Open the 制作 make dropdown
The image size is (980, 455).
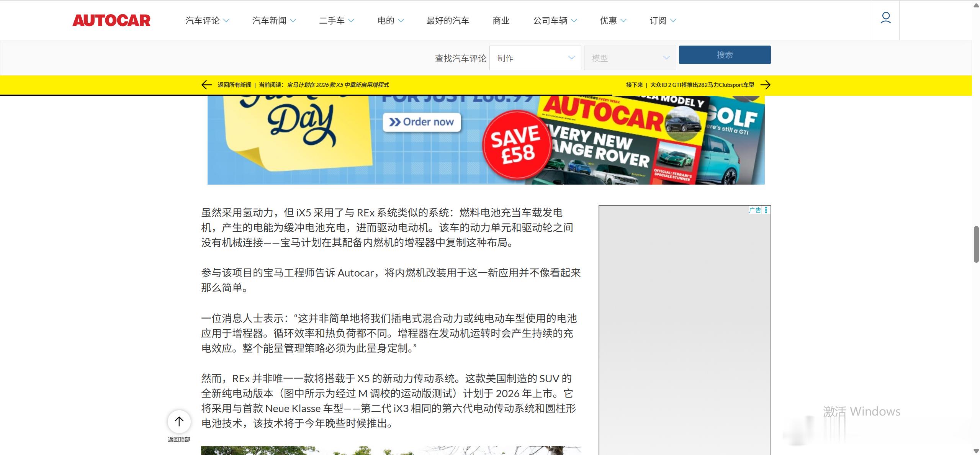tap(535, 58)
